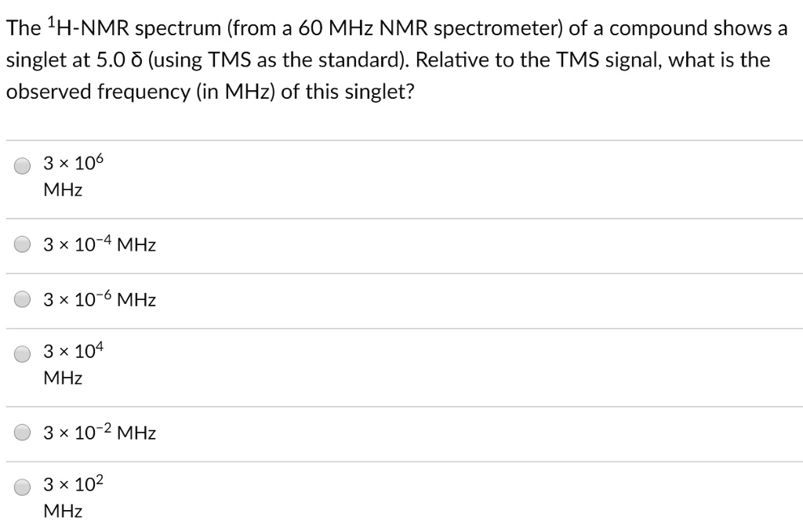Select the 3 × 10⁻² MHz radio button
The image size is (803, 532).
[x=21, y=432]
